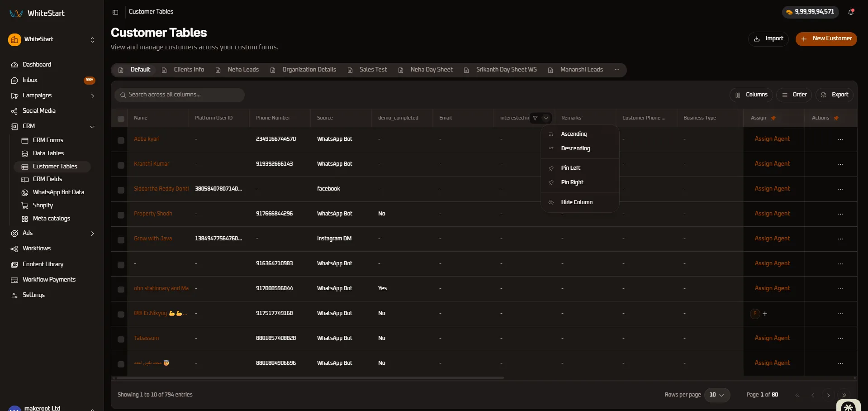Choose Pin Left in the column menu
Viewport: 868px width, 411px height.
pyautogui.click(x=580, y=168)
